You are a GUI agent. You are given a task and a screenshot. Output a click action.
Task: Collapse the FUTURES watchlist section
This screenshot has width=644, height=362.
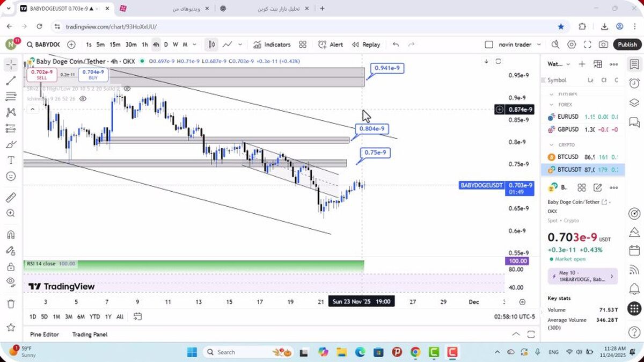[552, 94]
